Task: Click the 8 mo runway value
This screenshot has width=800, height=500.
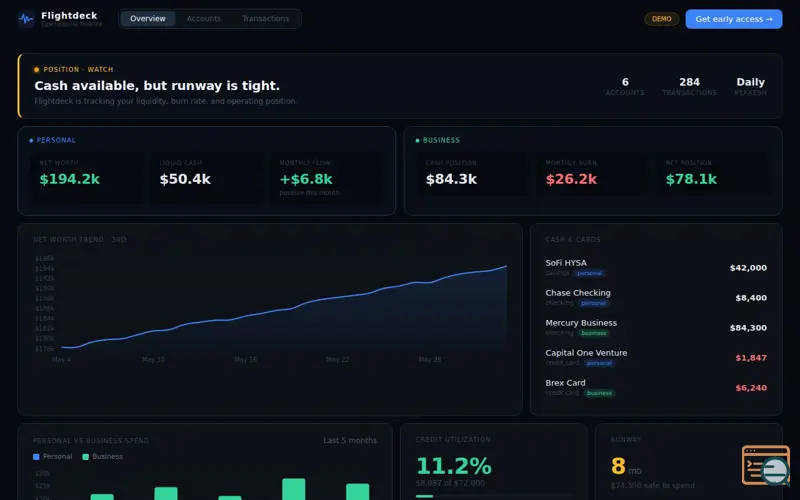Action: (626, 466)
